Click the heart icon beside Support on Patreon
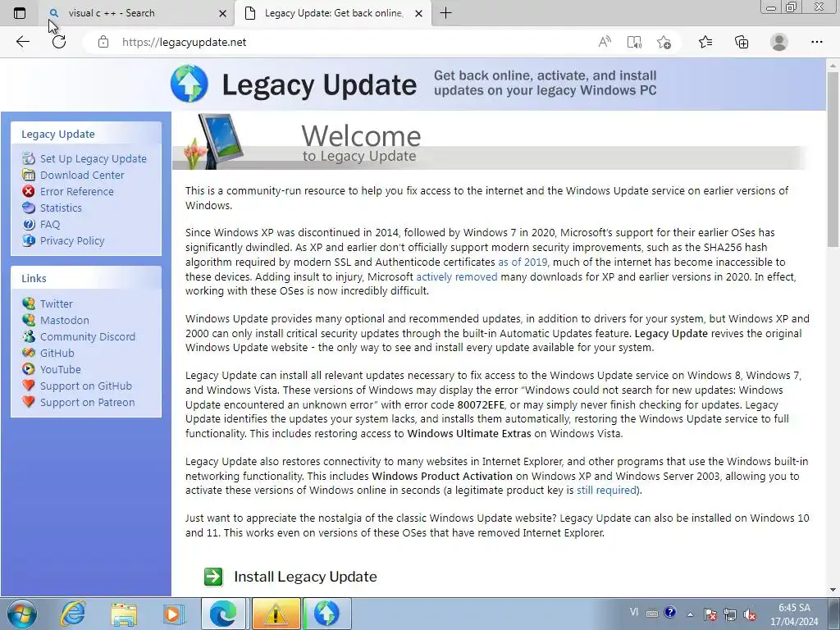 tap(29, 402)
